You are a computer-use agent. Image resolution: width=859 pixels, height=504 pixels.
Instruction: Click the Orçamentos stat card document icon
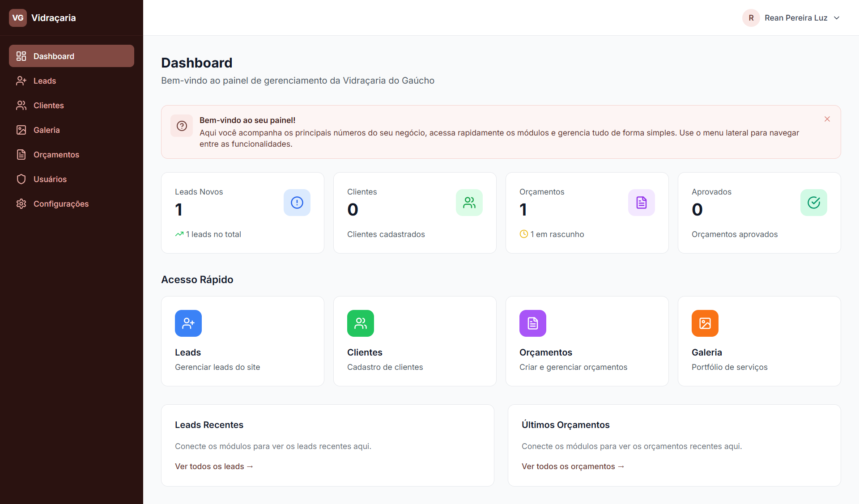pyautogui.click(x=642, y=203)
